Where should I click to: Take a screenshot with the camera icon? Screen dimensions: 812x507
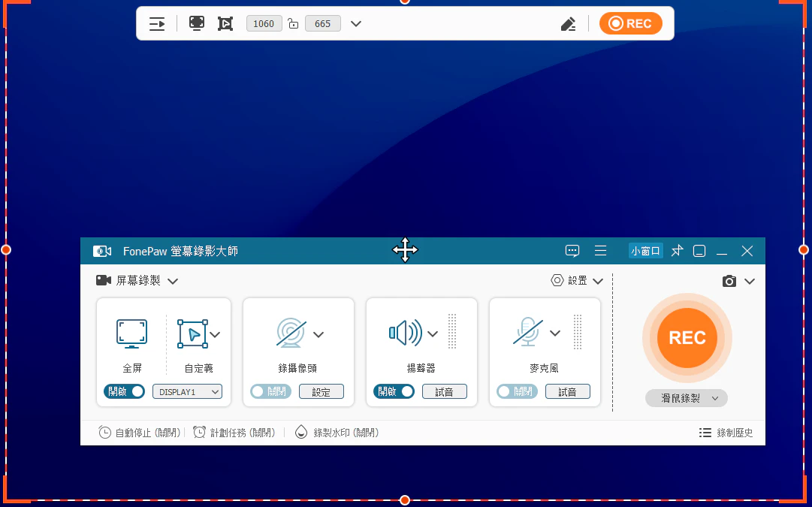[x=729, y=281]
